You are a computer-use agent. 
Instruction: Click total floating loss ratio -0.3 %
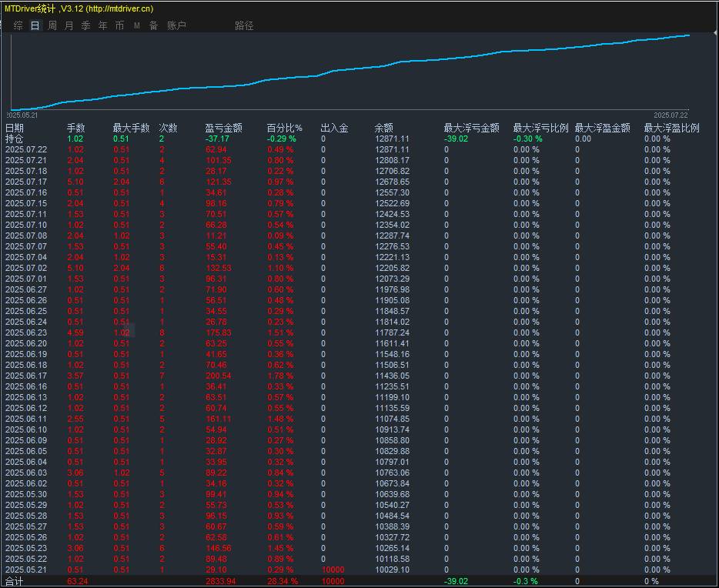pos(525,581)
